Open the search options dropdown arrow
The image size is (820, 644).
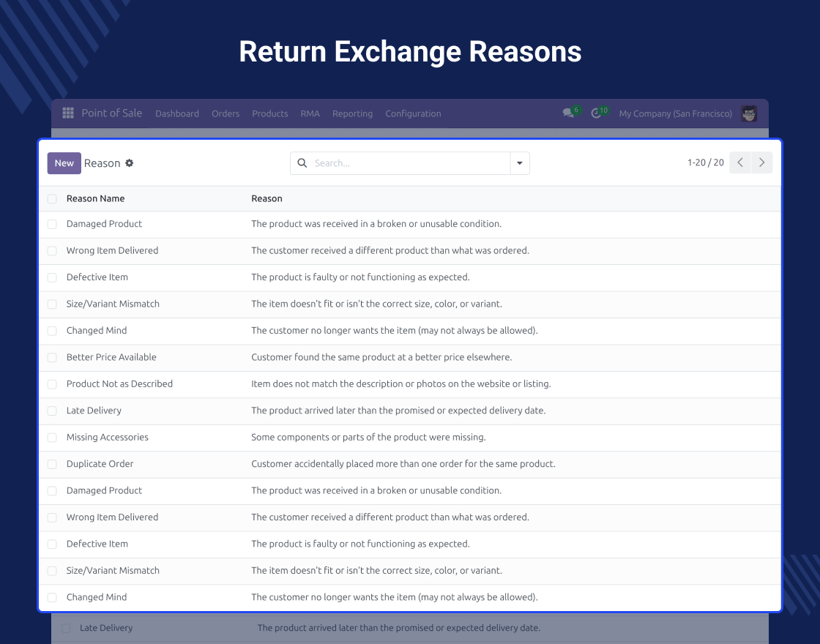(520, 163)
